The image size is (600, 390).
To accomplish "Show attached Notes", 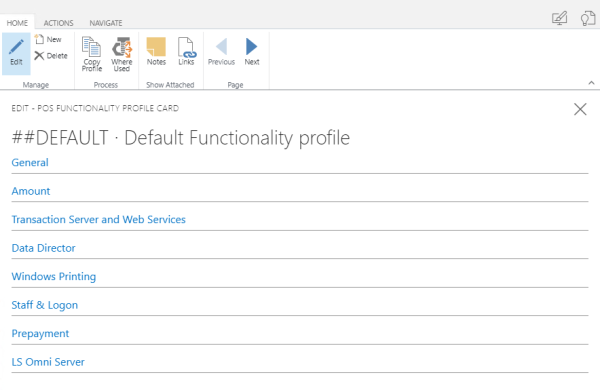I will coord(156,51).
